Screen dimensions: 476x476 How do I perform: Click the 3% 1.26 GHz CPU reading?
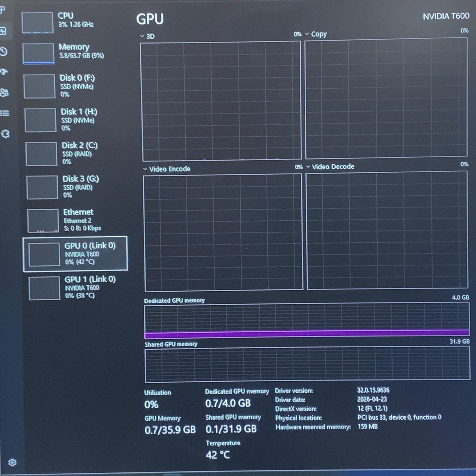point(76,24)
